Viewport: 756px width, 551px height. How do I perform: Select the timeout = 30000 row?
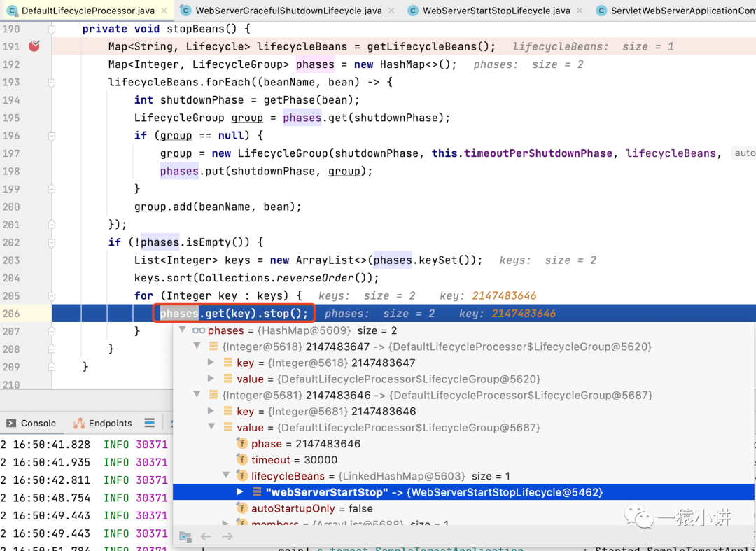coord(463,460)
